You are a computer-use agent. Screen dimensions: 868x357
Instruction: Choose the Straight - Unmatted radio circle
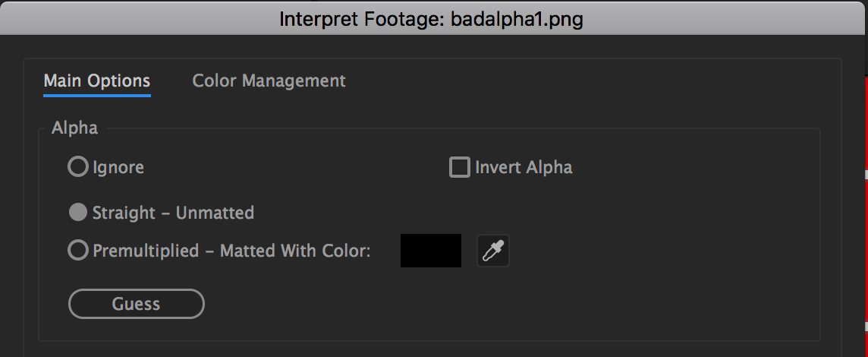78,213
